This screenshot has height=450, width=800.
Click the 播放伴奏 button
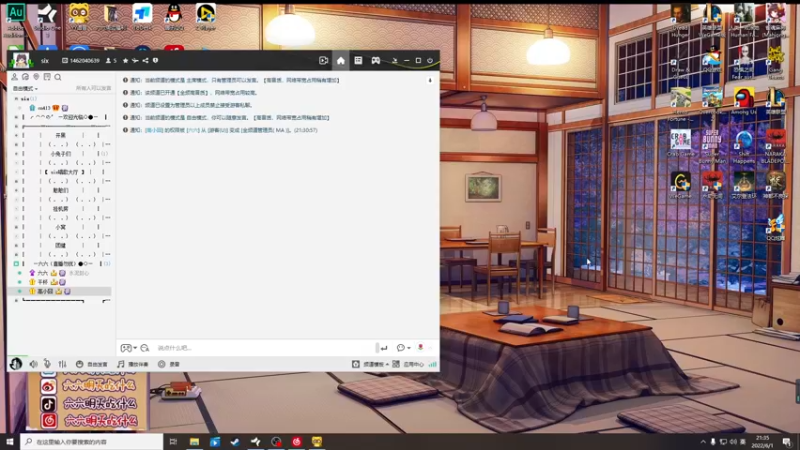[133, 364]
